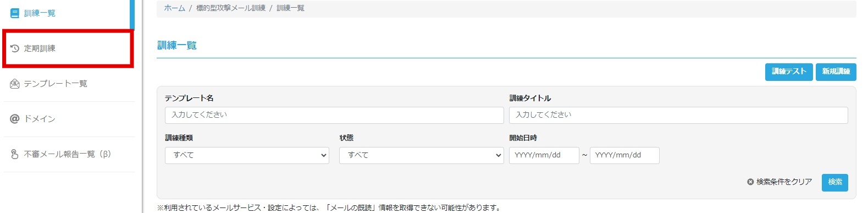Open 定期訓練 menu item

68,48
